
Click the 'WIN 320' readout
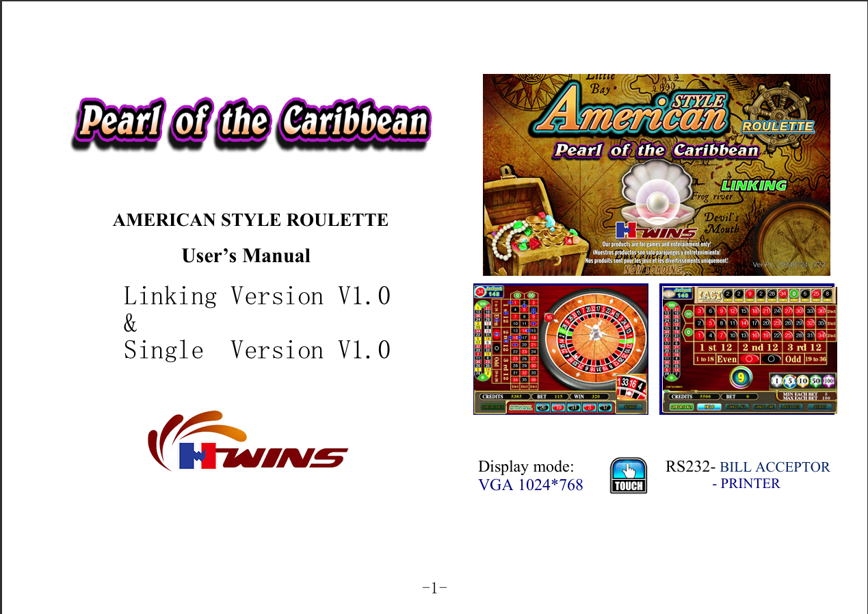[590, 396]
